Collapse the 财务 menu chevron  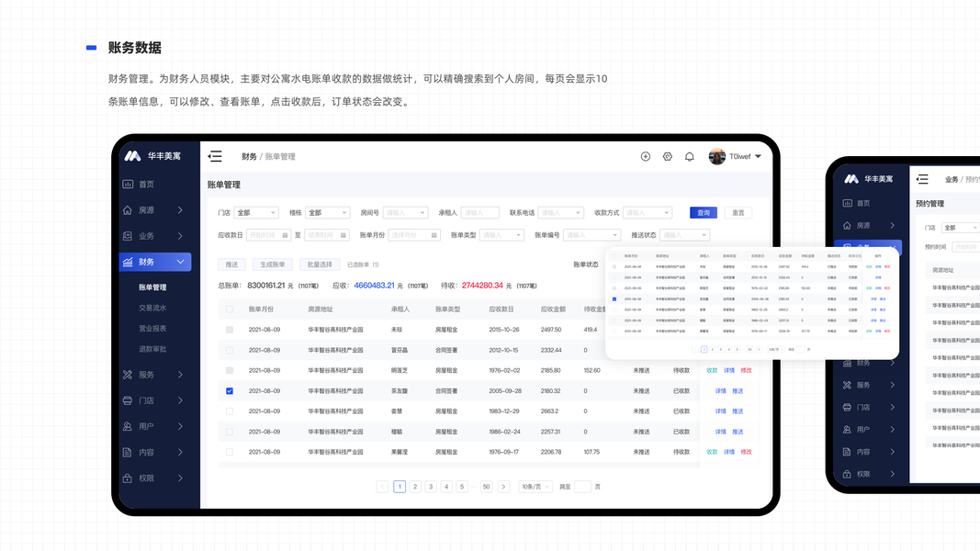[180, 262]
